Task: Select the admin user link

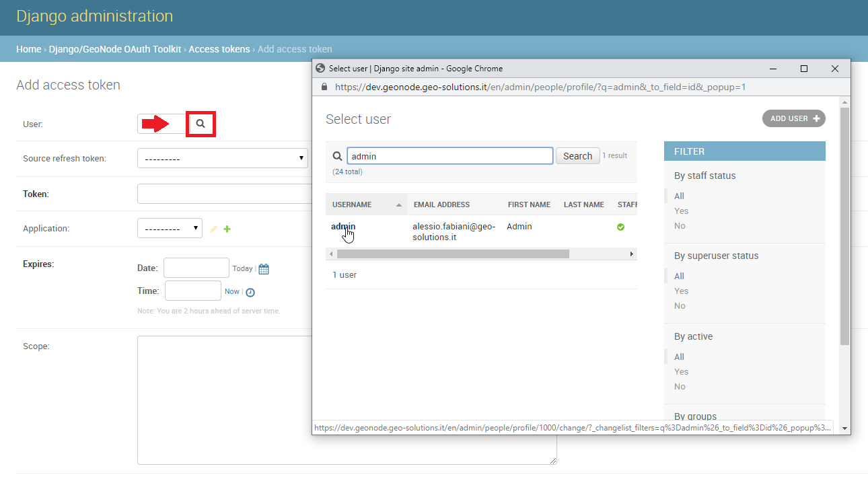Action: pos(343,227)
